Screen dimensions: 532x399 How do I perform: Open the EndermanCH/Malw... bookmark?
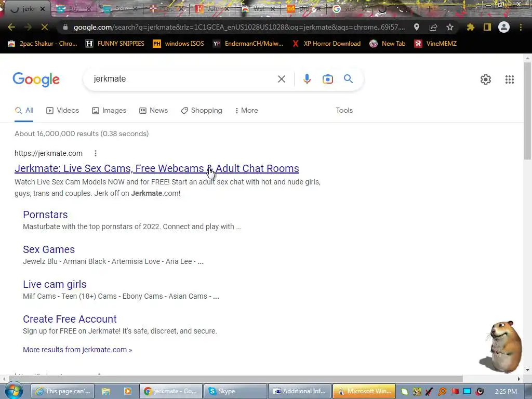248,44
